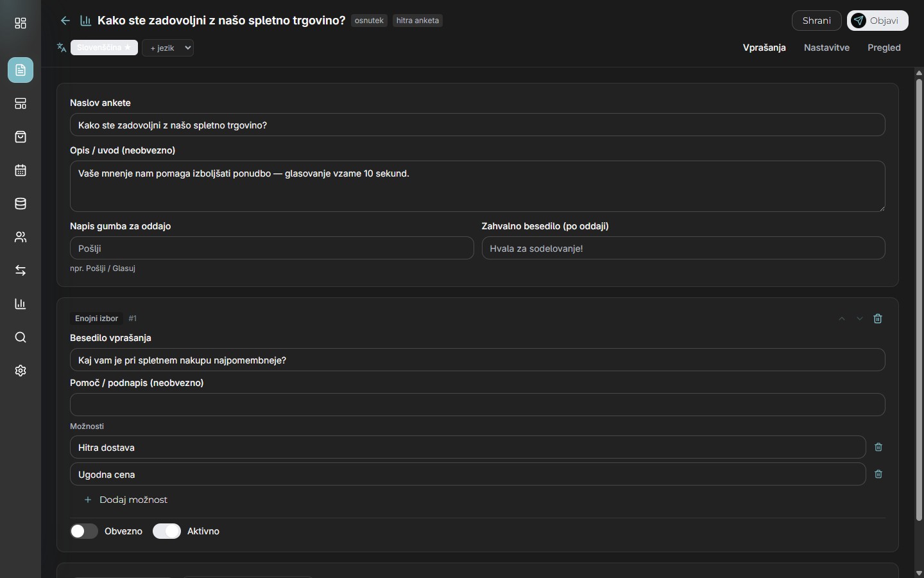Click the 'Napis gumba za oddajo' field
The width and height of the screenshot is (924, 578).
tap(271, 248)
